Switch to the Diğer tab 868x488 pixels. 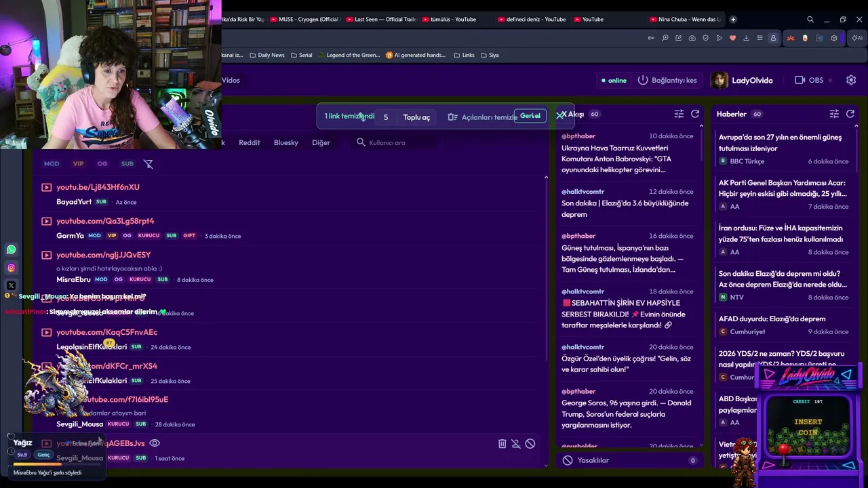click(x=321, y=142)
